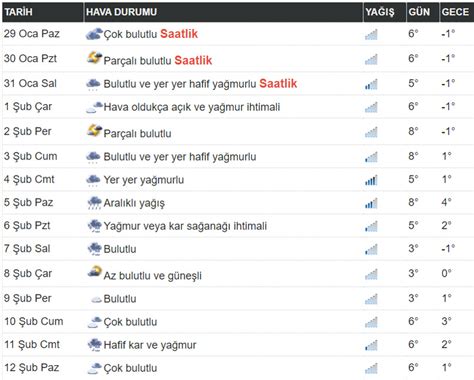Click snow-rain icon for 11 Şub Cmt
This screenshot has width=474, height=380.
(94, 345)
